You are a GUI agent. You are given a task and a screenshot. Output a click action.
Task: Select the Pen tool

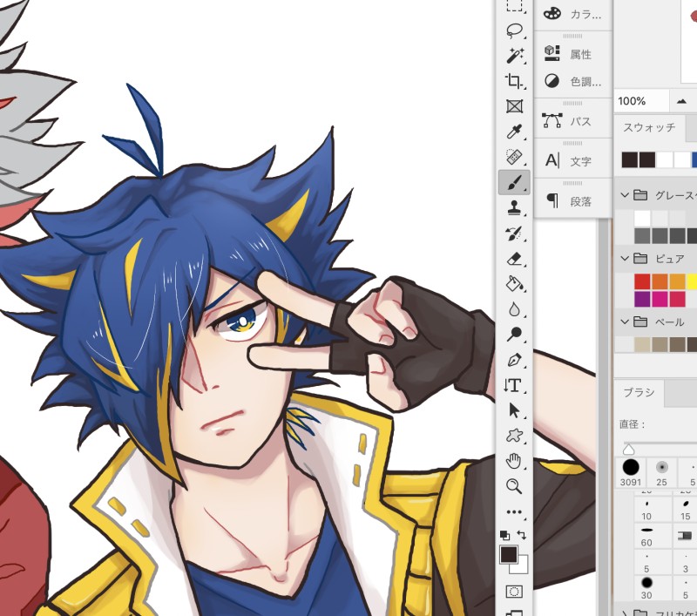(514, 360)
